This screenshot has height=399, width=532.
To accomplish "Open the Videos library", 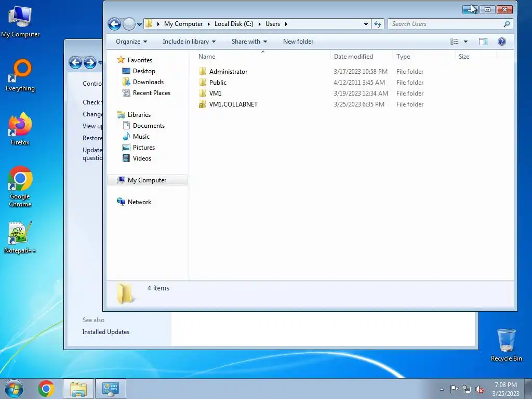I will [x=142, y=158].
